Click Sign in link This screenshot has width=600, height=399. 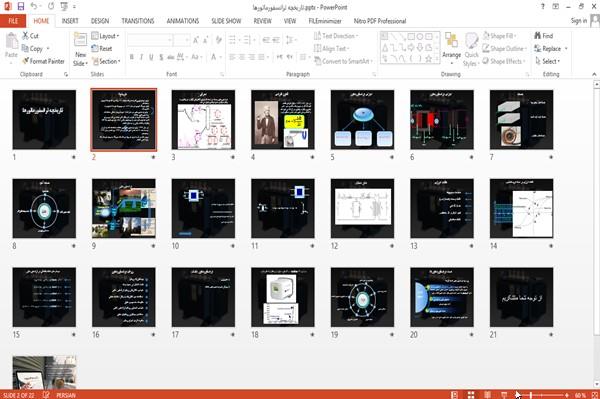click(579, 21)
